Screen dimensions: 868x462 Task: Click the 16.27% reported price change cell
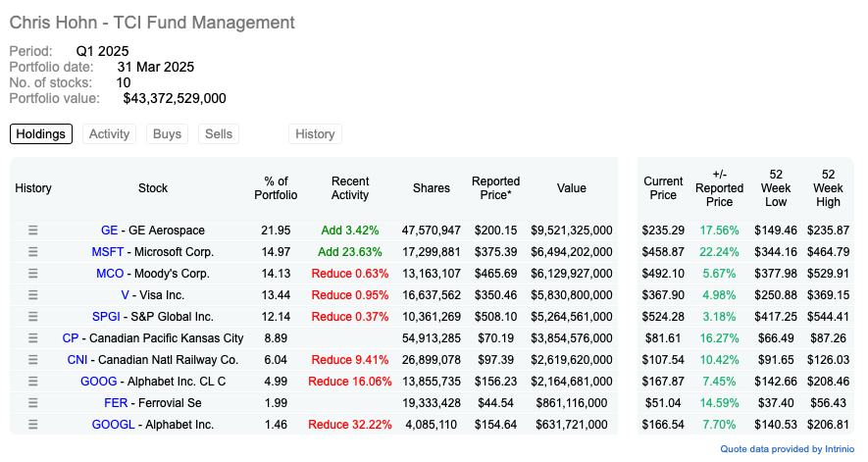[719, 338]
